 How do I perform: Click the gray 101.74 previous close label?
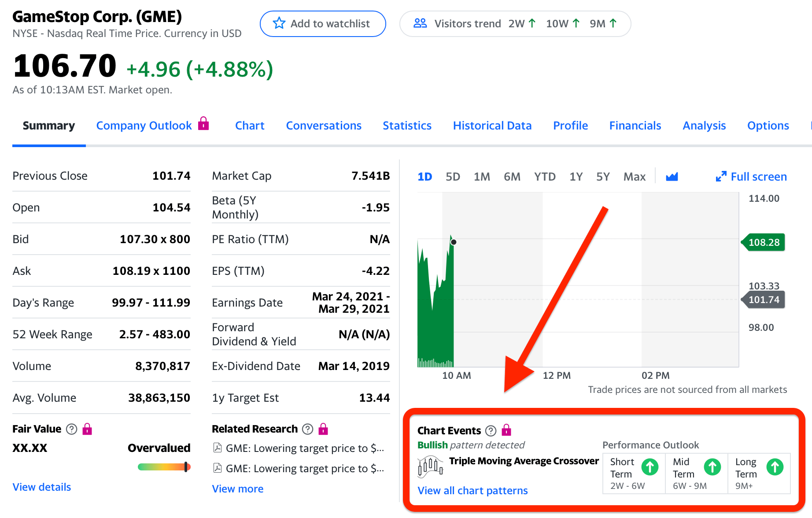point(764,300)
